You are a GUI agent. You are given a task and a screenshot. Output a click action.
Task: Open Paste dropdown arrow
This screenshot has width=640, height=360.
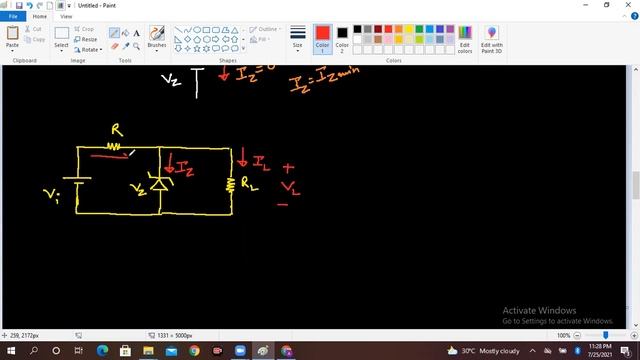[12, 51]
